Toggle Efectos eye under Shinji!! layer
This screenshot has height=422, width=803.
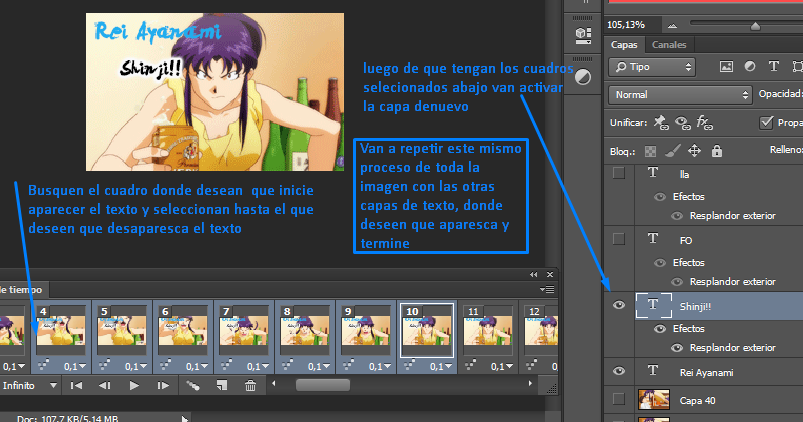click(x=660, y=329)
